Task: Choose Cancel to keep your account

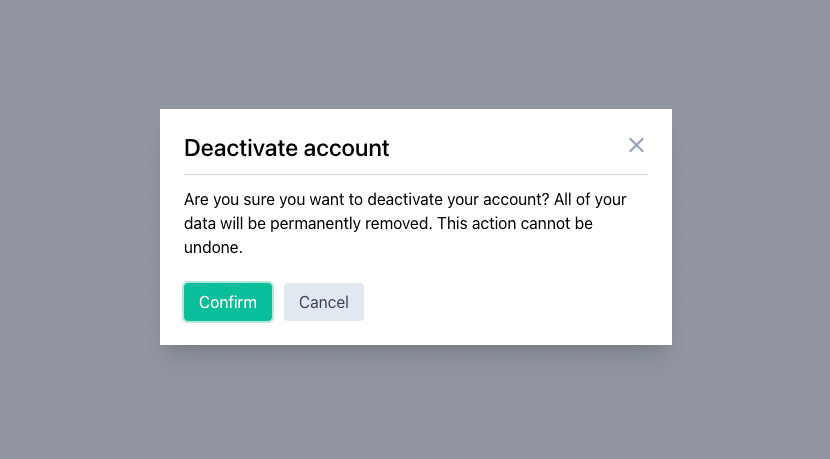Action: click(x=323, y=302)
